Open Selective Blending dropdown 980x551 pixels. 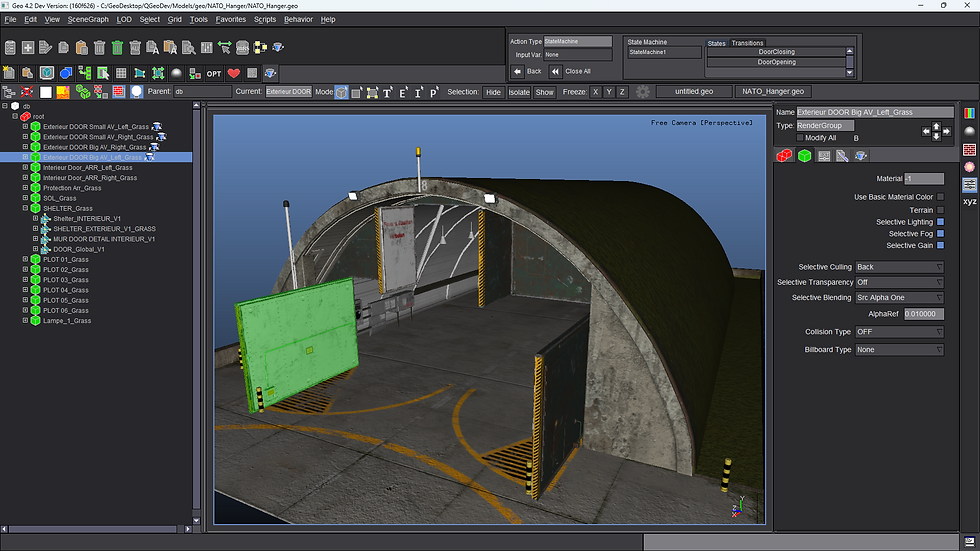click(899, 298)
